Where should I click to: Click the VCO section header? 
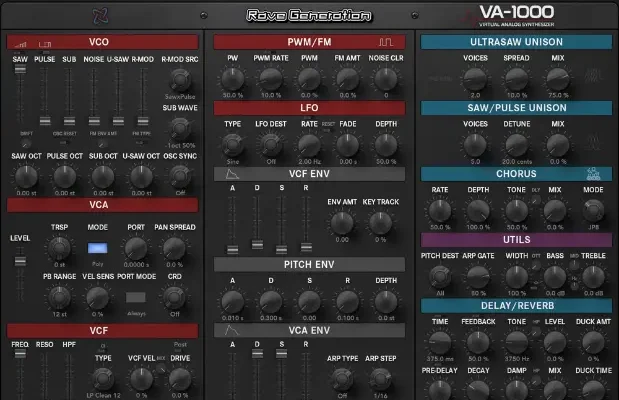98,42
